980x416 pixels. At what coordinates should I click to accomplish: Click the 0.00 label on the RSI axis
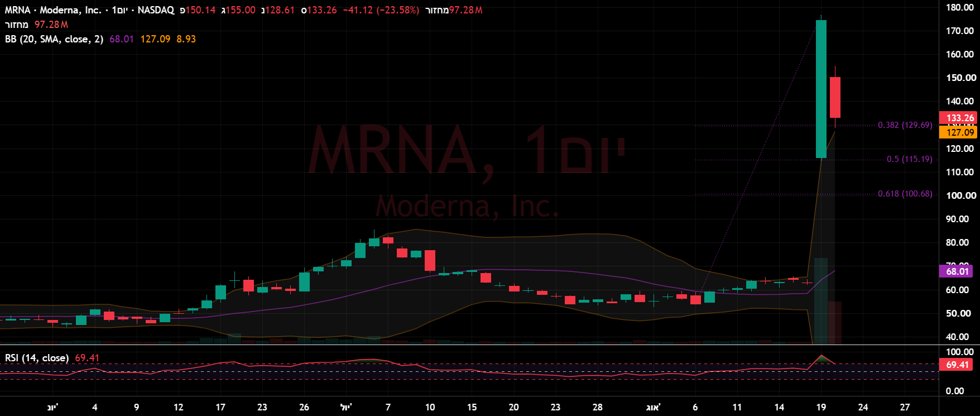(x=955, y=391)
